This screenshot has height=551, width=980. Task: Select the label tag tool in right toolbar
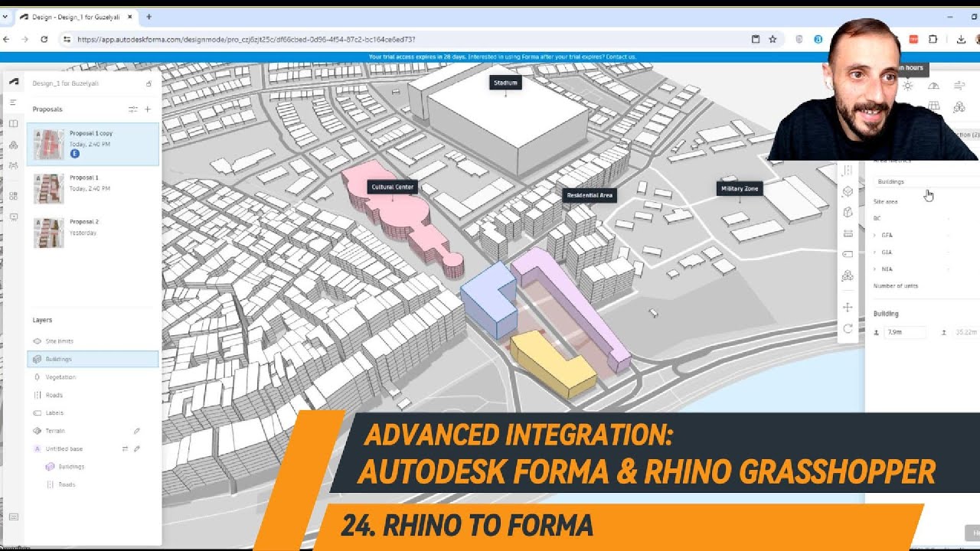(848, 254)
